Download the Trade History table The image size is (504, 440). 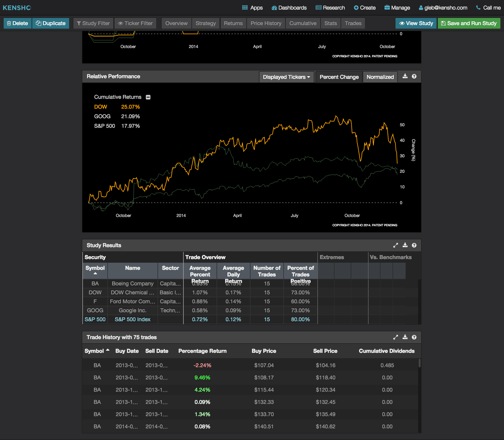coord(405,337)
